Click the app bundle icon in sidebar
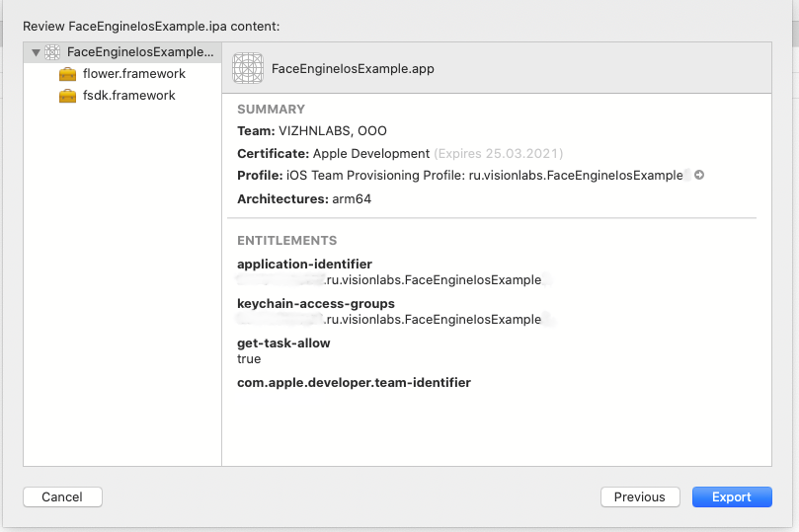 pos(52,52)
